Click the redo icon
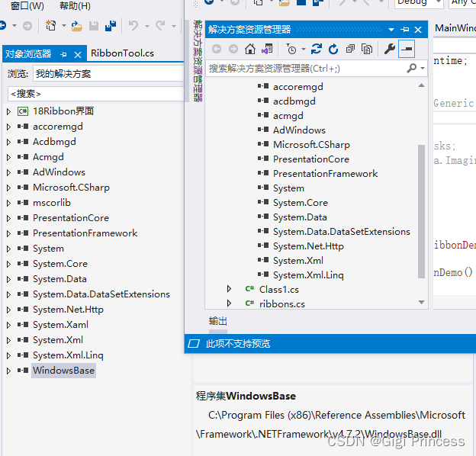Image resolution: width=476 pixels, height=456 pixels. coord(160,26)
